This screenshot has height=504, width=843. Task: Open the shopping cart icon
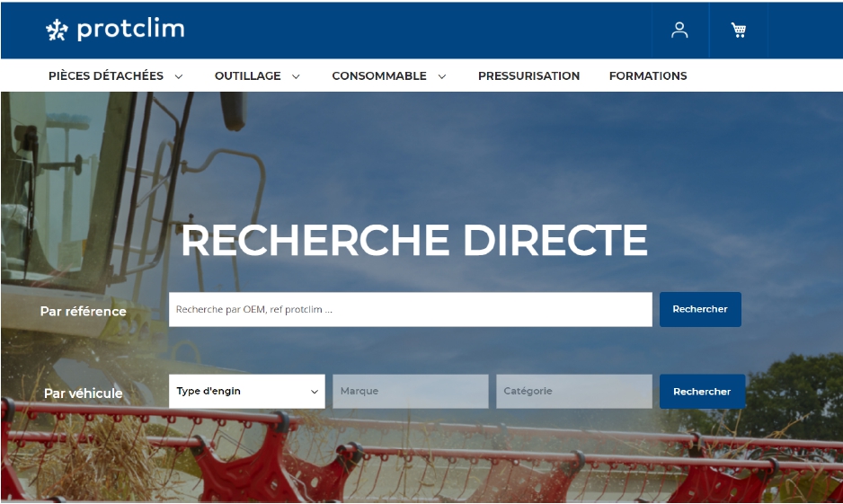click(738, 30)
